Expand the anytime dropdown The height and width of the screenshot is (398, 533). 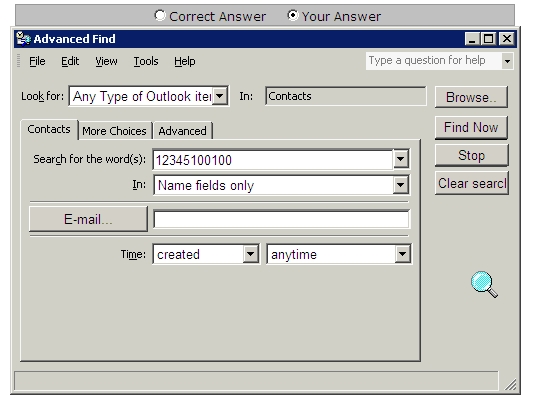click(x=402, y=254)
